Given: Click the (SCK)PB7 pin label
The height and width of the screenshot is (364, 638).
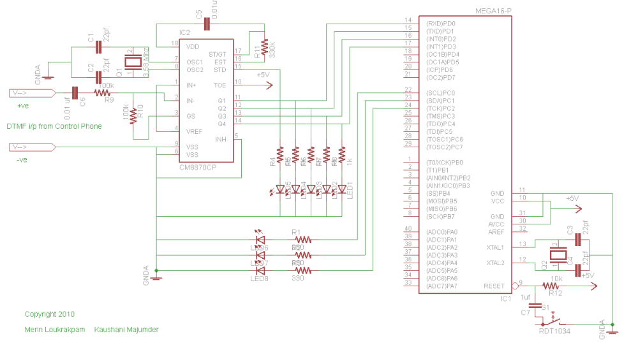Looking at the screenshot, I should [441, 217].
